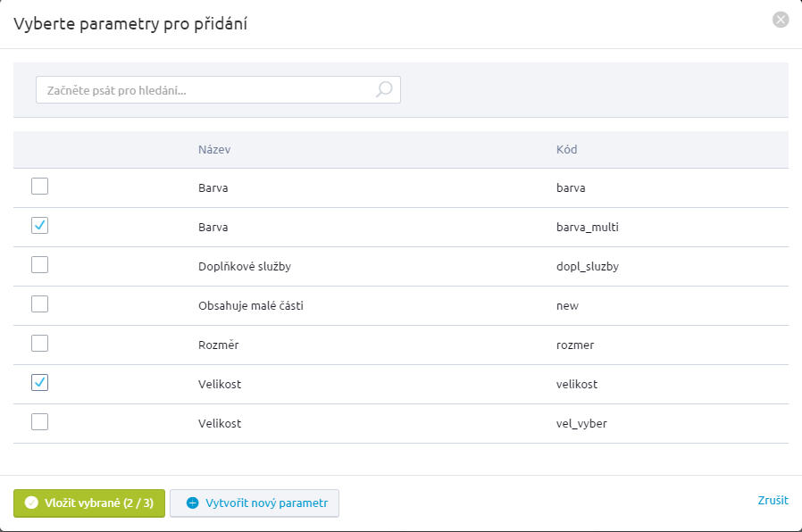
Task: Click the Kód column header
Action: click(x=567, y=150)
